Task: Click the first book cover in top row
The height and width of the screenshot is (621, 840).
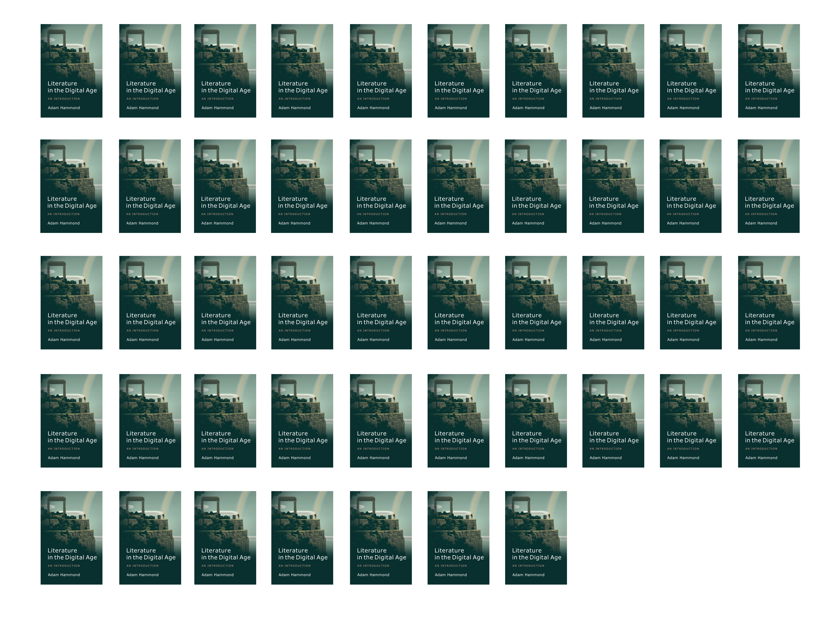Action: (x=71, y=71)
